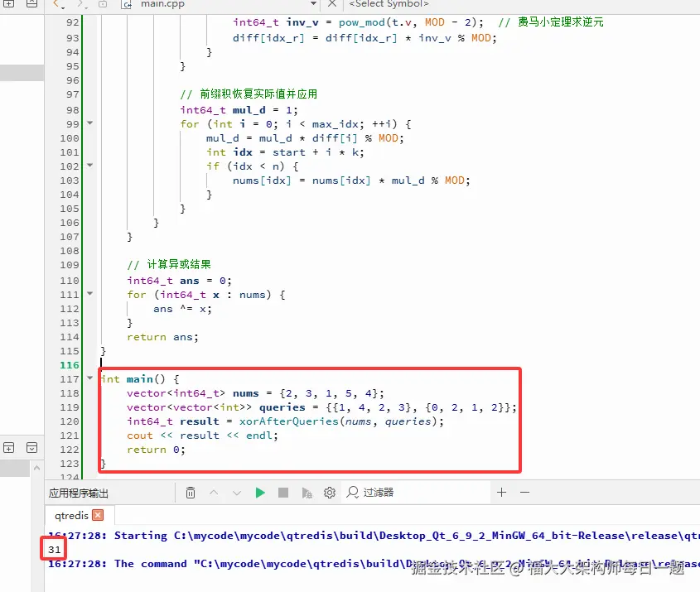The height and width of the screenshot is (592, 700).
Task: Click 'return 0;' on line 122
Action: (156, 450)
